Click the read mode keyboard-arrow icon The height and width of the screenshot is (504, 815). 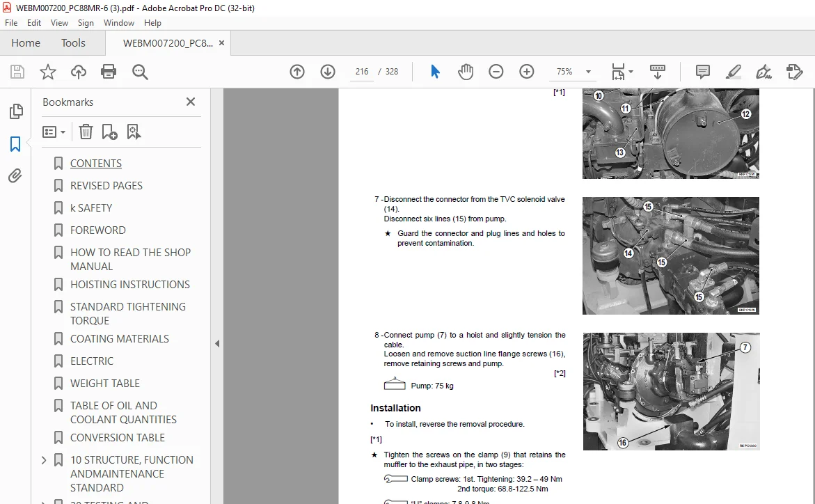[658, 72]
